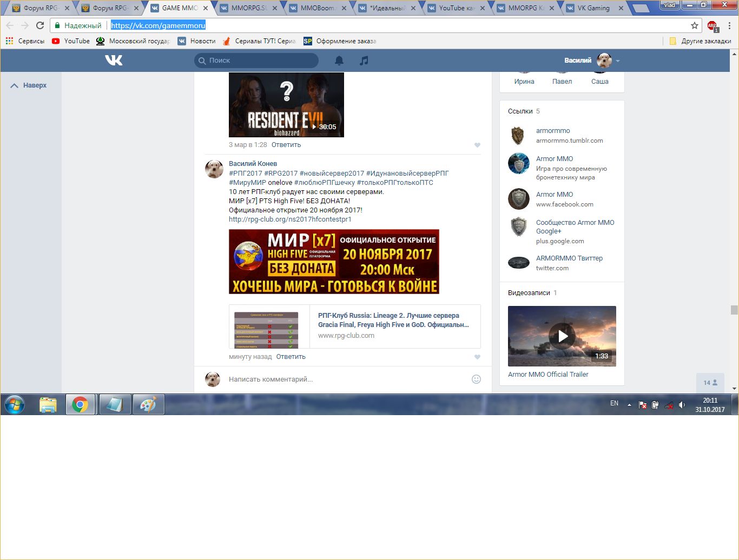Screen dimensions: 739x560
Task: Open Armor MMO link with facebook.com
Action: point(555,195)
